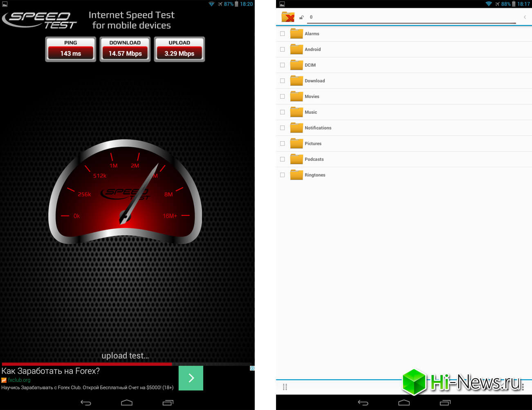The height and width of the screenshot is (410, 532).
Task: Check the Alarms folder checkbox
Action: (x=282, y=34)
